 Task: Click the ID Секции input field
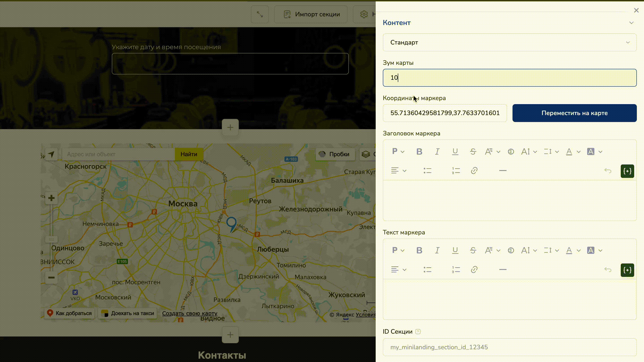(510, 347)
